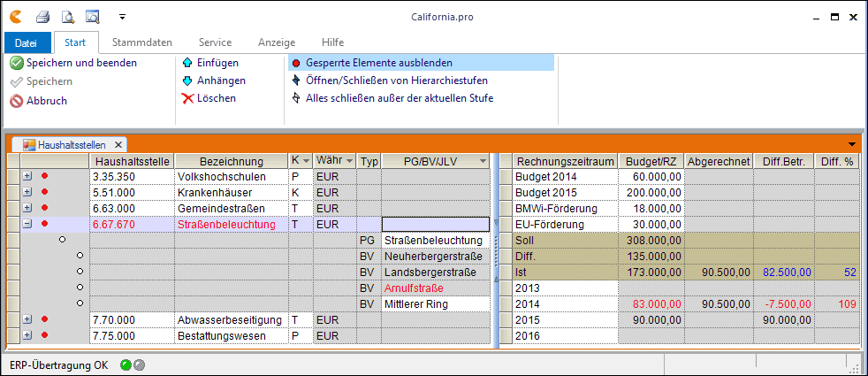
Task: Open the PG/BV/JLV column filter dropdown
Action: click(x=483, y=161)
